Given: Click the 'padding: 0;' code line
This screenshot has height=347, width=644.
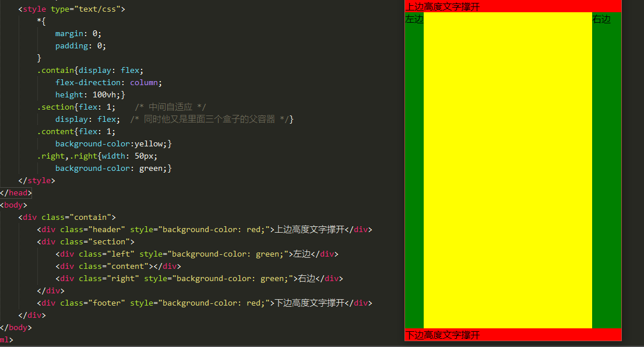Looking at the screenshot, I should 80,46.
